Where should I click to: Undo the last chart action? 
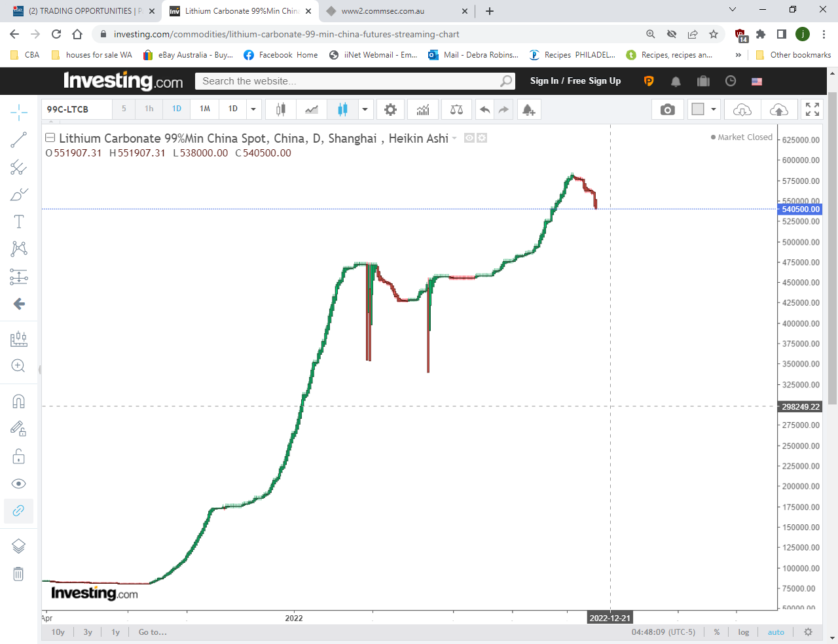pyautogui.click(x=484, y=109)
